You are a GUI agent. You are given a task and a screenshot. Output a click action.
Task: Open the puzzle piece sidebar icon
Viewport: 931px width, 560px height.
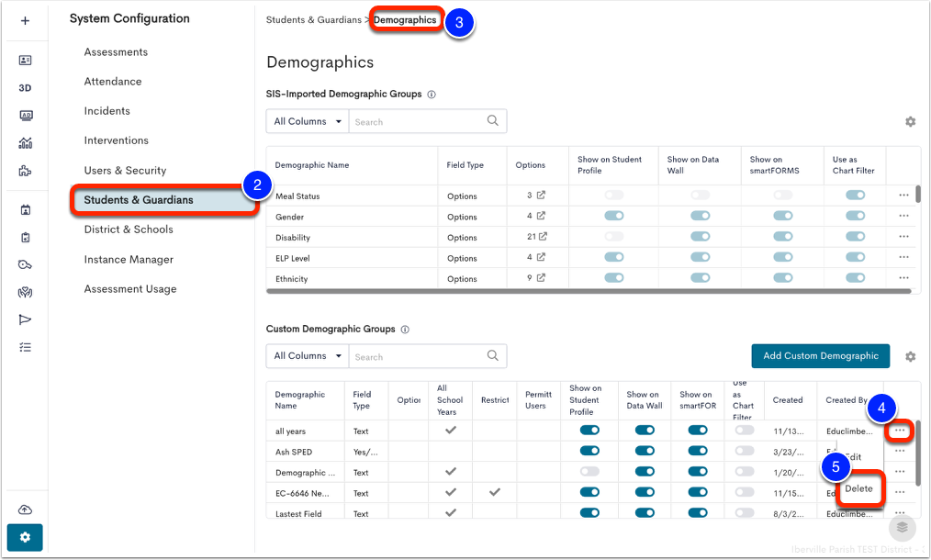(x=25, y=171)
